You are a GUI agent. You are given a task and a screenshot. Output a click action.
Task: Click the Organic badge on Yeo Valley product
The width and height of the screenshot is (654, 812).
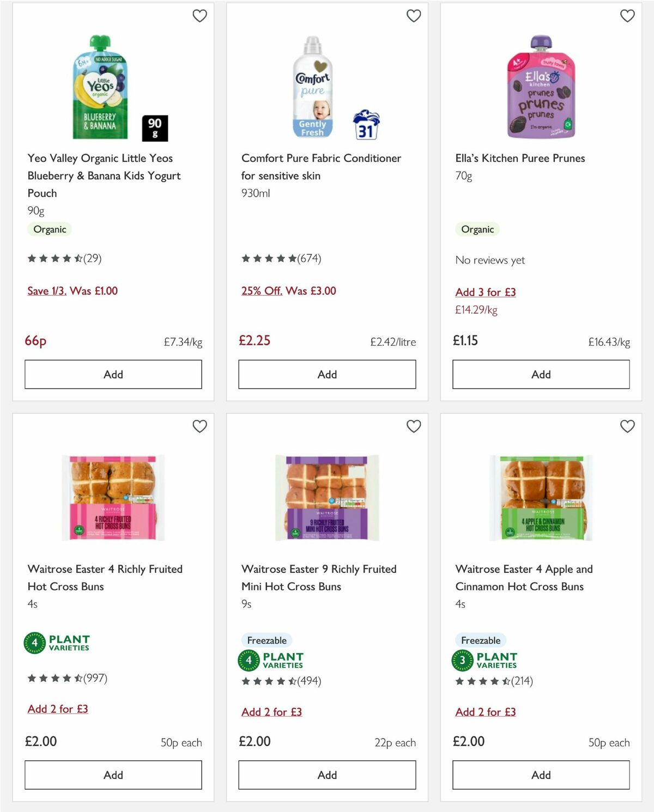point(50,229)
